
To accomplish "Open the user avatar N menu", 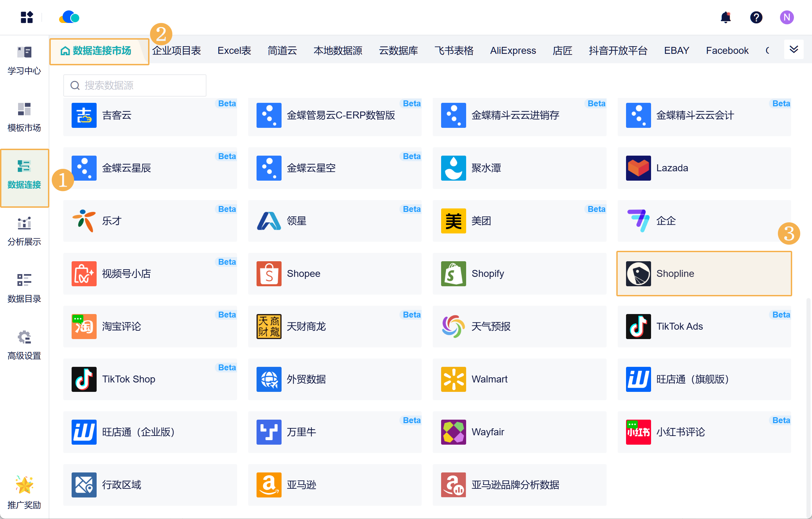I will [786, 17].
